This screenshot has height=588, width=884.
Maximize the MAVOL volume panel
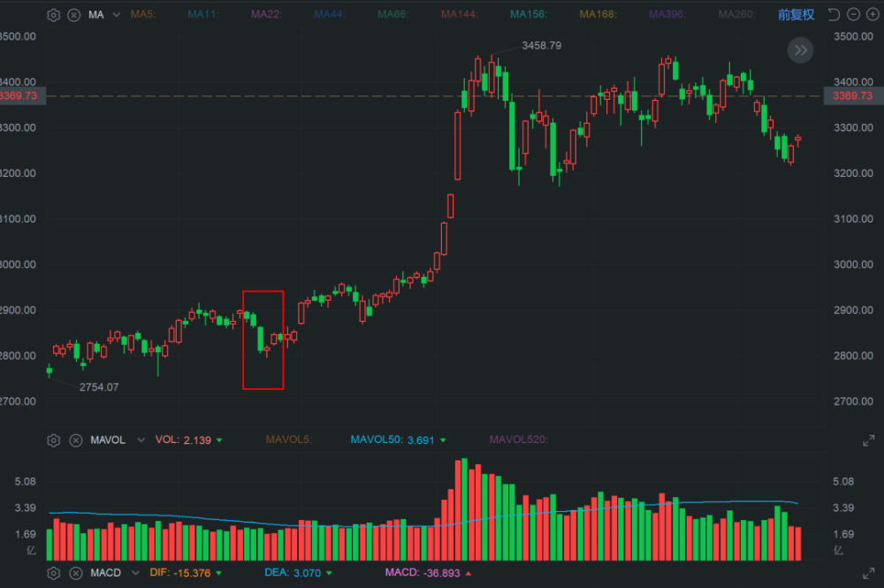coord(868,440)
